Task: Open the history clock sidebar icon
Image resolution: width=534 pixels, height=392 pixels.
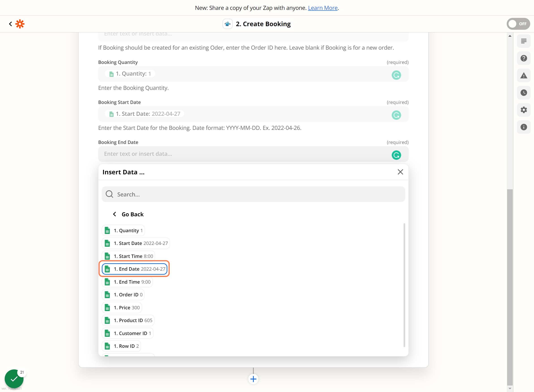Action: 523,93
